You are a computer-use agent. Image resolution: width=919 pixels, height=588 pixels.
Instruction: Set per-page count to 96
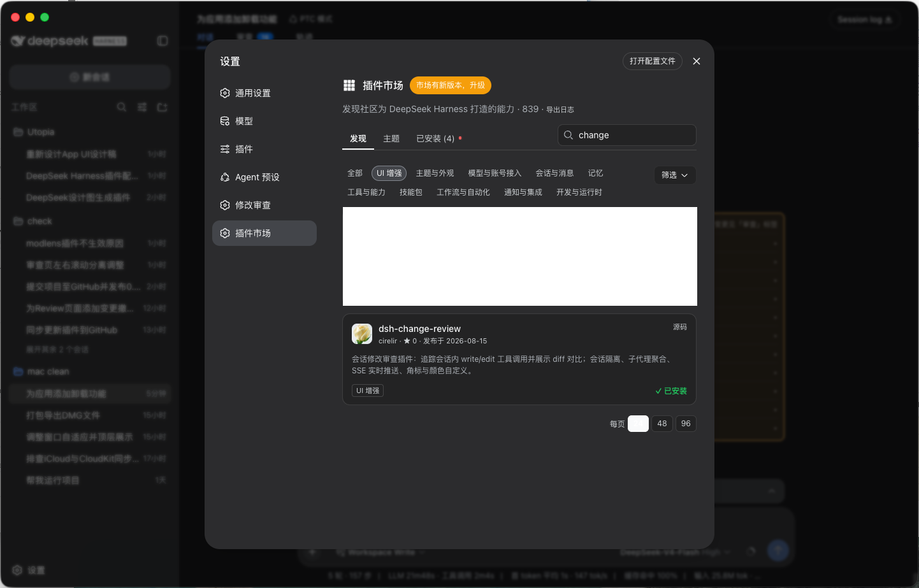pyautogui.click(x=686, y=424)
